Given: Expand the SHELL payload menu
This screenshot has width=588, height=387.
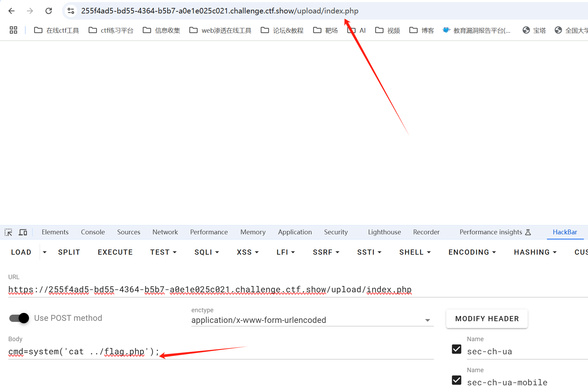Looking at the screenshot, I should 415,252.
